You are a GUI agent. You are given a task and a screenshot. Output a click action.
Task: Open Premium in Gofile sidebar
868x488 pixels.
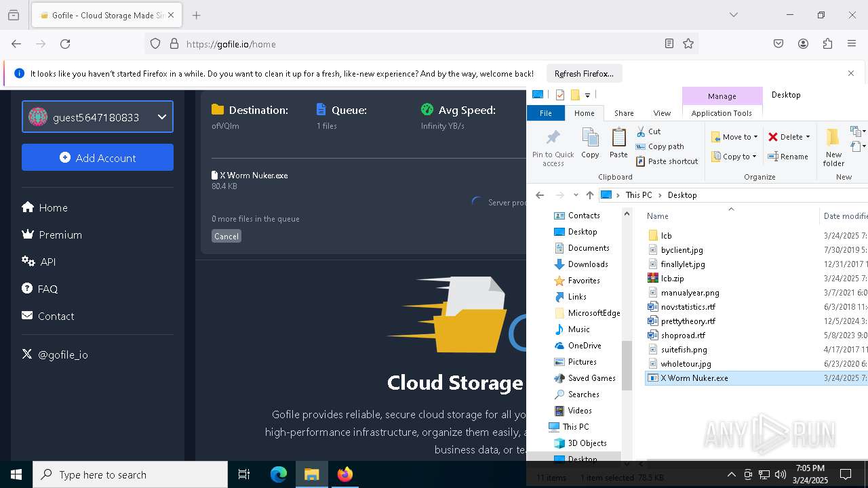[x=52, y=235]
